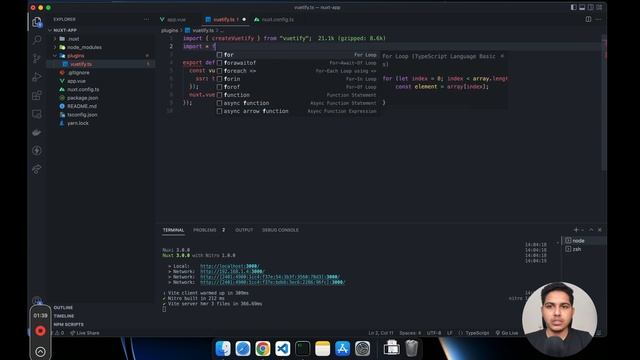Check the 'forawaitof' suggestion box icon
Screen dimensions: 640x360
coord(219,63)
